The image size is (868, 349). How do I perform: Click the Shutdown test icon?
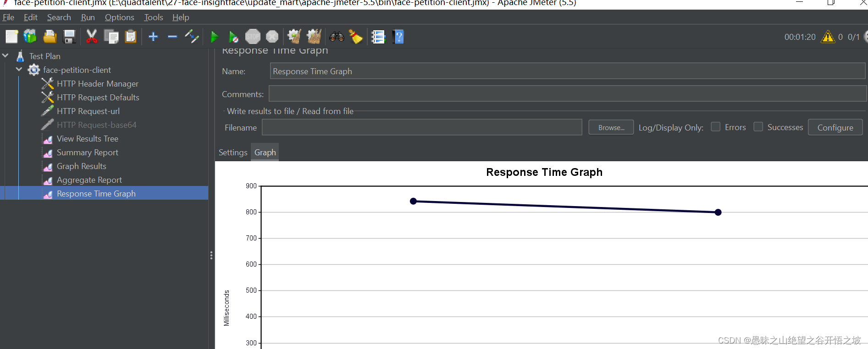click(272, 37)
